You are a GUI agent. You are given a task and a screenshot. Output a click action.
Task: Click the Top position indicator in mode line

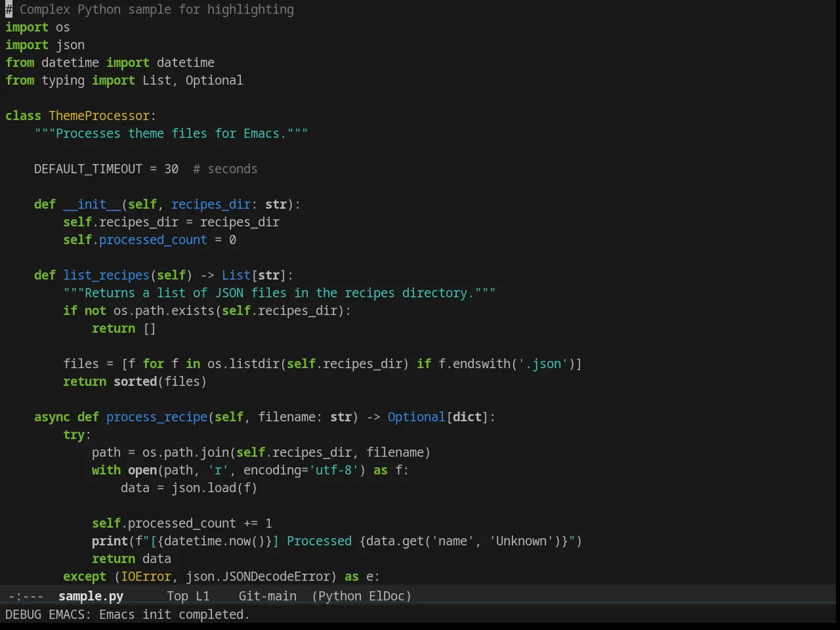177,596
